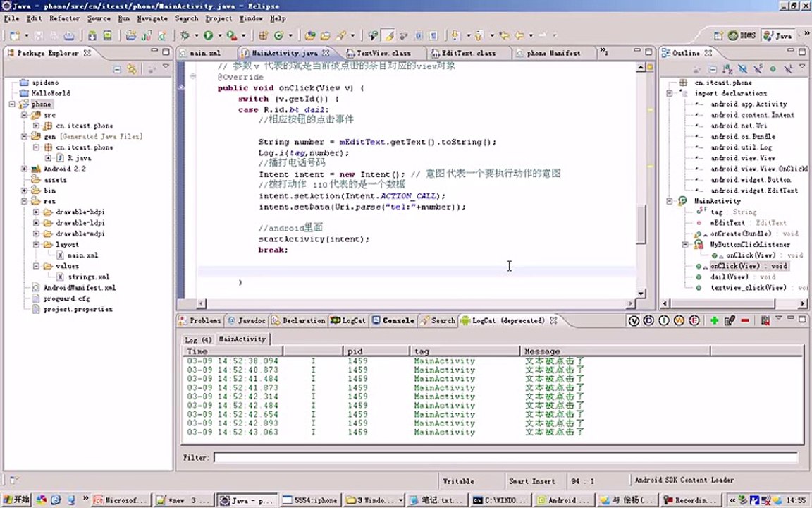
Task: Toggle Hide Local Types in Outline
Action: tap(787, 69)
